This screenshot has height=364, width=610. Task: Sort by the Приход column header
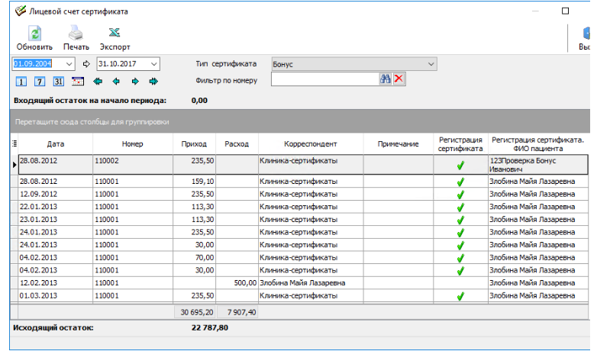click(x=194, y=144)
